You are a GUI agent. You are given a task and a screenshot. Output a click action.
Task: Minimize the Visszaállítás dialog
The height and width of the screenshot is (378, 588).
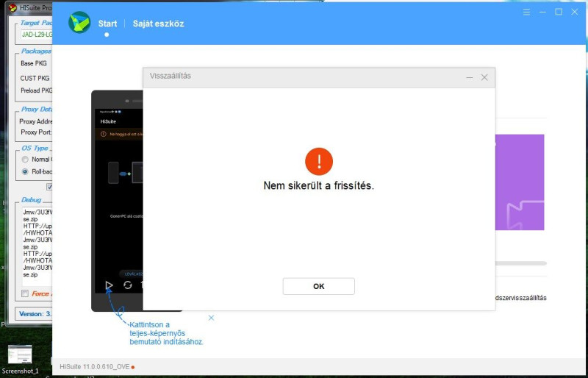tap(469, 78)
